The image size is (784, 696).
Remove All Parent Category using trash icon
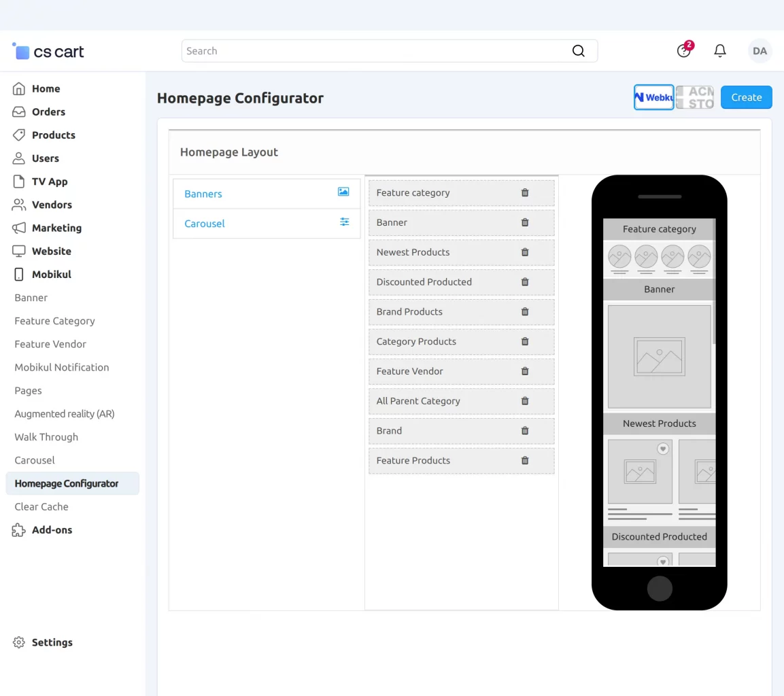(x=525, y=401)
